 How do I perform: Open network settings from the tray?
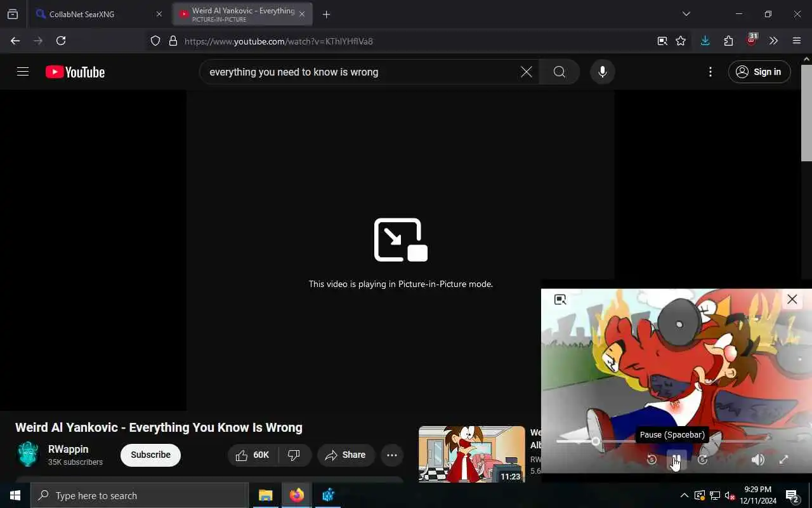(715, 495)
